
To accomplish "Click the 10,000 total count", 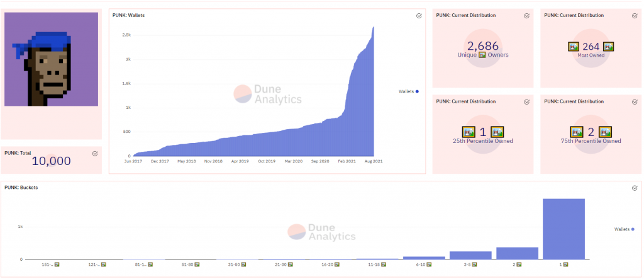I will coord(51,161).
